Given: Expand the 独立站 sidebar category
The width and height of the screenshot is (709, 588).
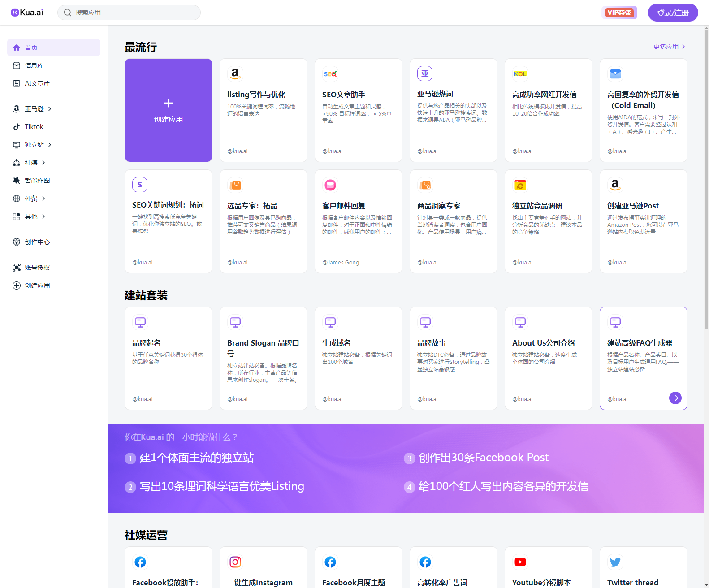Looking at the screenshot, I should [x=50, y=145].
